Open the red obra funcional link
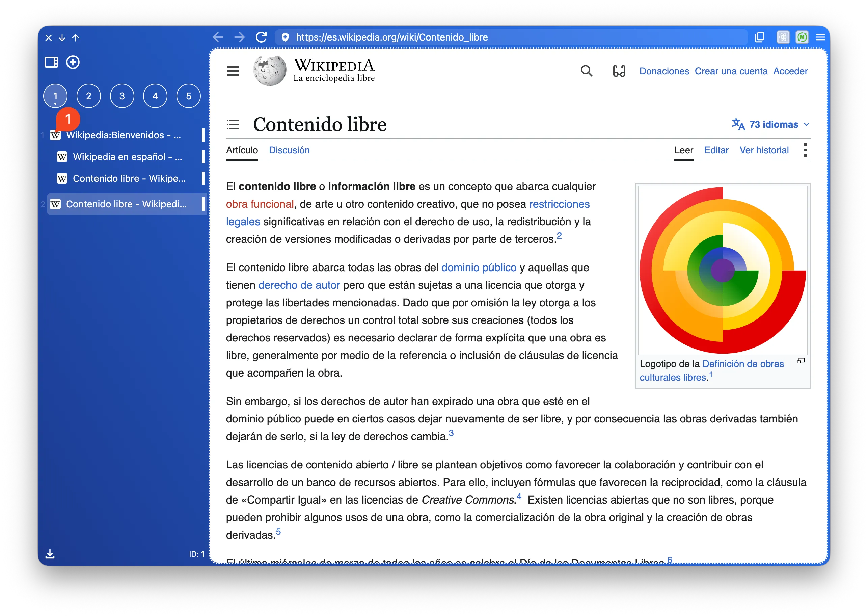868x616 pixels. click(260, 204)
